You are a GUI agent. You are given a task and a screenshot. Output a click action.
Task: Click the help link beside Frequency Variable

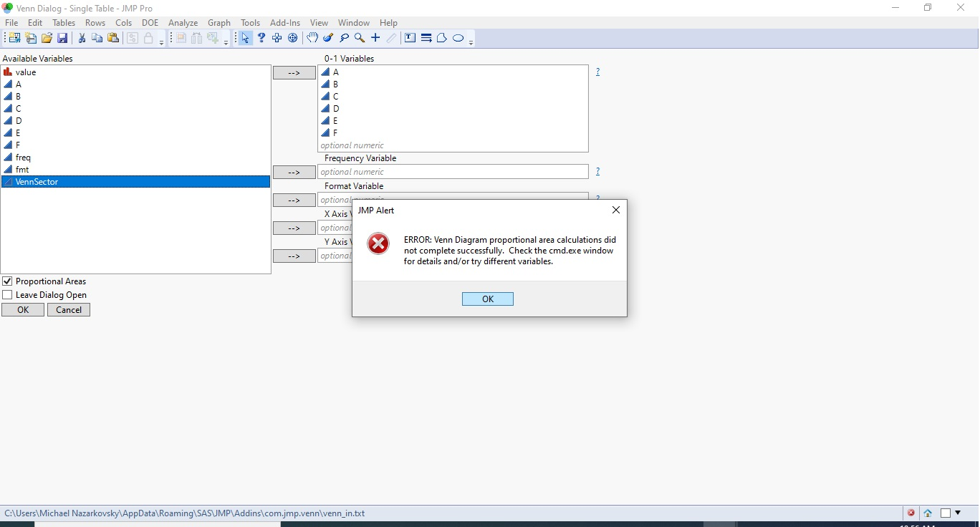point(597,171)
